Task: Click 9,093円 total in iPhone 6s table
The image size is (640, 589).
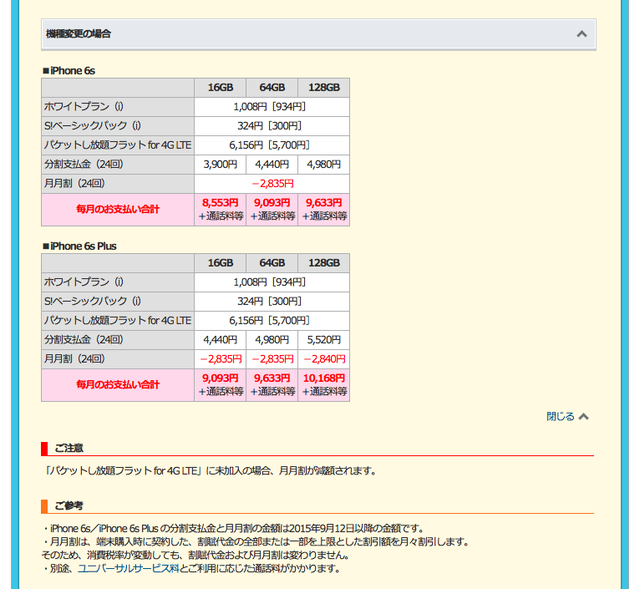Action: [272, 209]
